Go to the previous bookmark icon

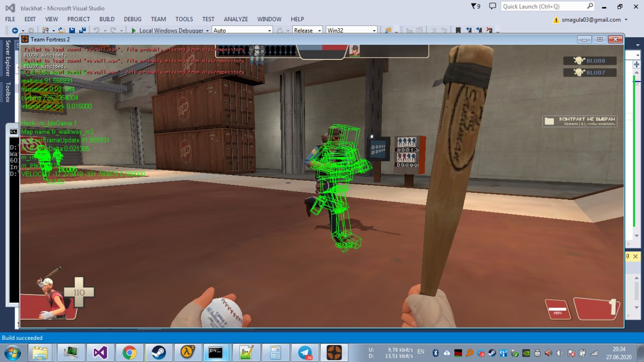point(469,31)
